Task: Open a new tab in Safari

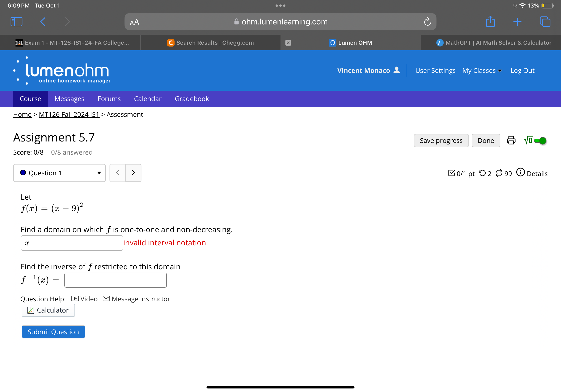Action: [518, 22]
